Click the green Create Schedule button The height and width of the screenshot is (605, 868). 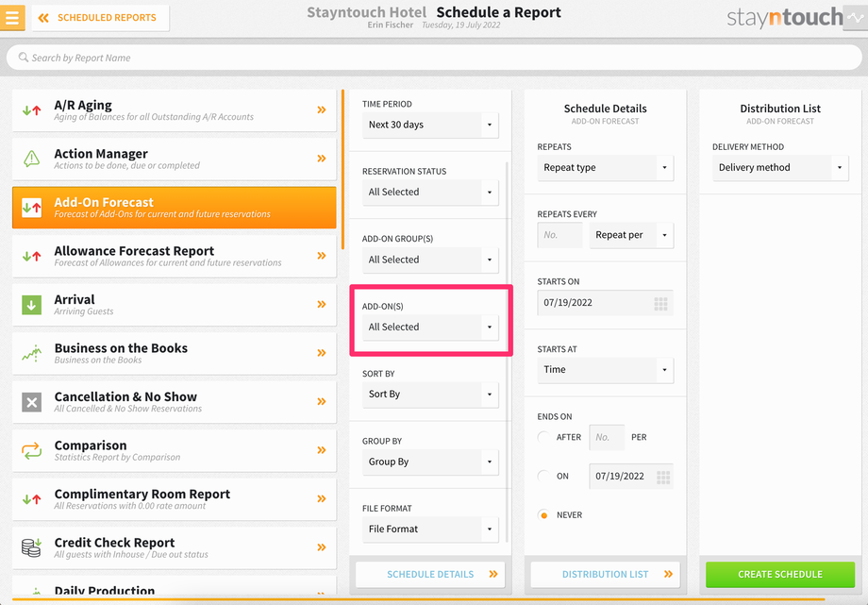780,575
